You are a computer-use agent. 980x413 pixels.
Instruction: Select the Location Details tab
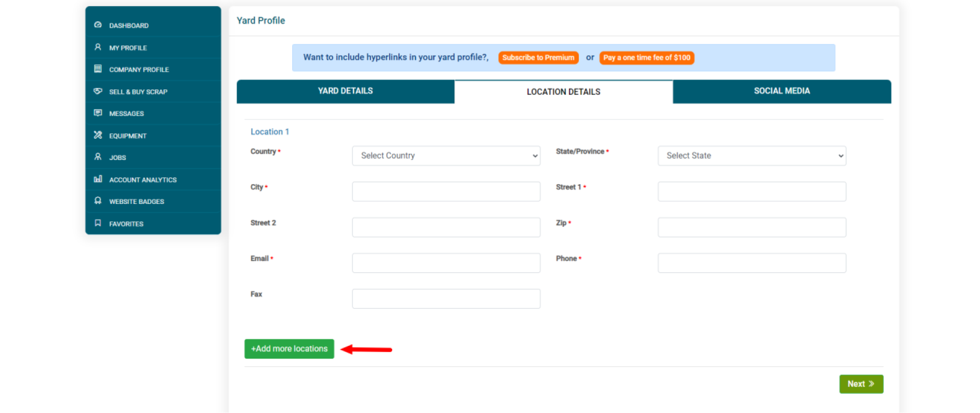click(x=563, y=92)
